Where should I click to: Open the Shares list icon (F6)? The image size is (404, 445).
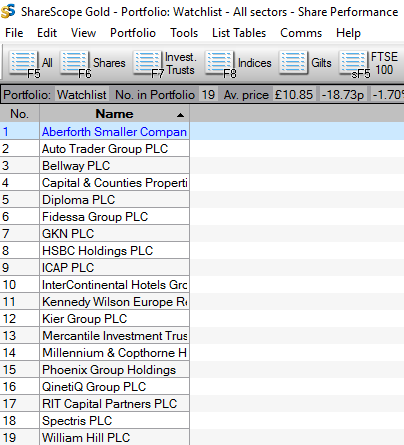click(x=75, y=63)
